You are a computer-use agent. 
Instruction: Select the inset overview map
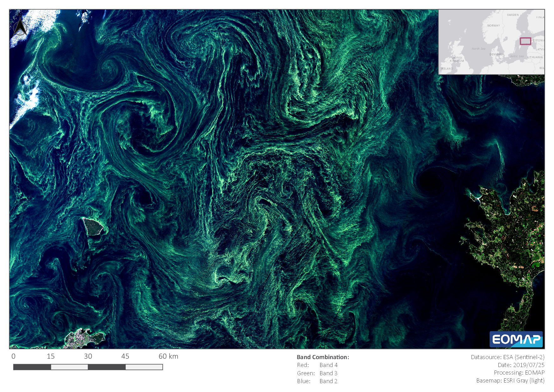tap(491, 42)
